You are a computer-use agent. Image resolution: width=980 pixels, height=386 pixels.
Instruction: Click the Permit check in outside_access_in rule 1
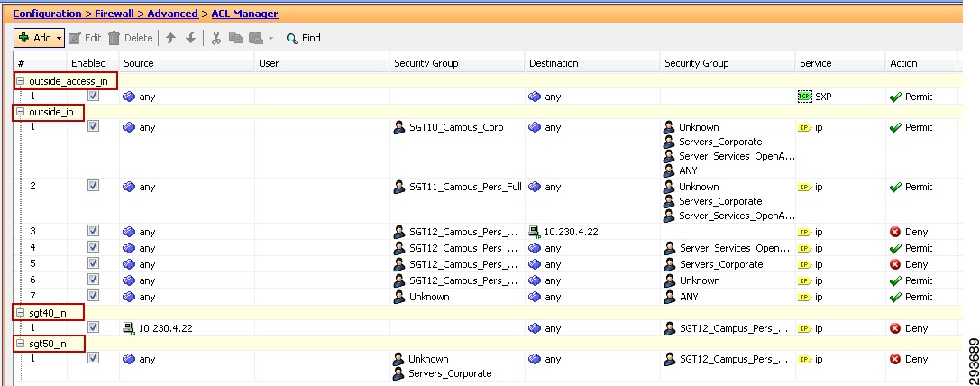[895, 96]
